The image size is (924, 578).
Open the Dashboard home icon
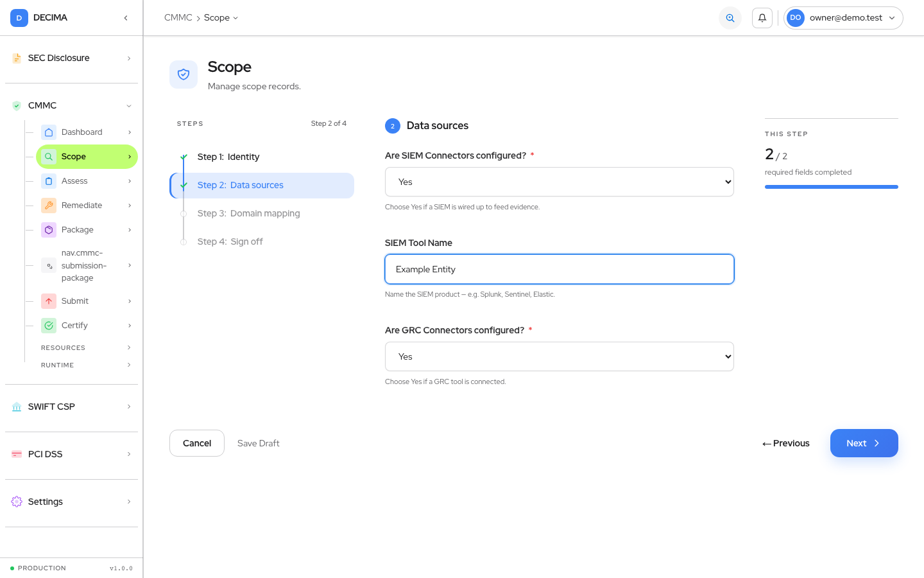click(x=49, y=132)
